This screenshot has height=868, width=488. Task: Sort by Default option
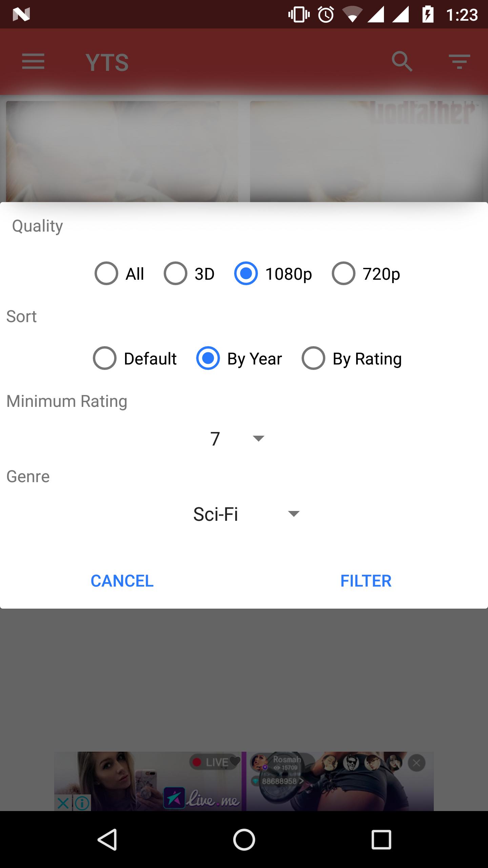[x=135, y=358]
